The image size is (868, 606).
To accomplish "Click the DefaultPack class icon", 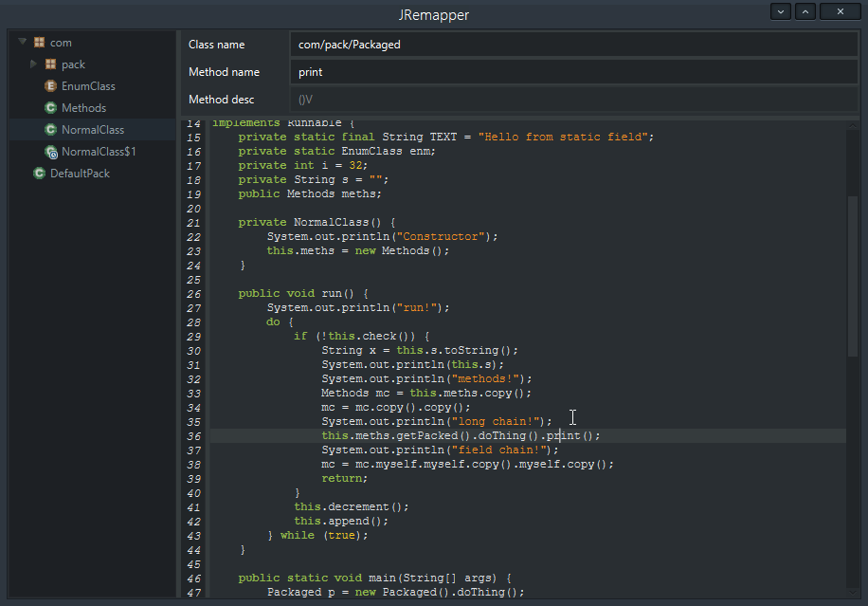I will (x=39, y=174).
